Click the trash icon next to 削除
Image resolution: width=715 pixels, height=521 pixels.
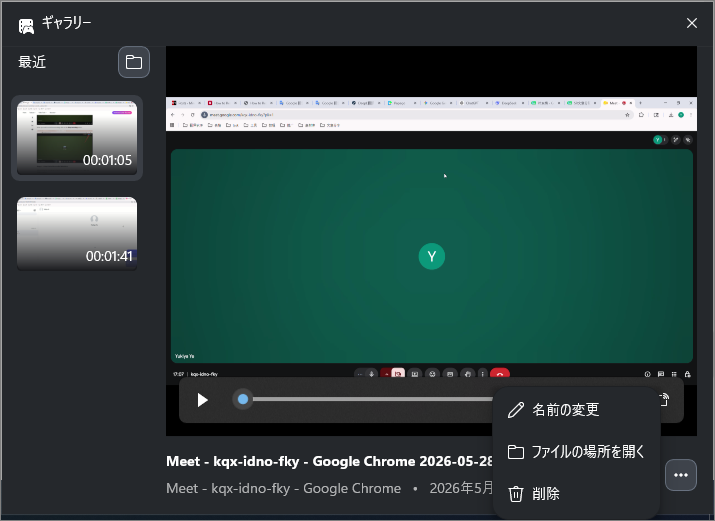point(516,494)
